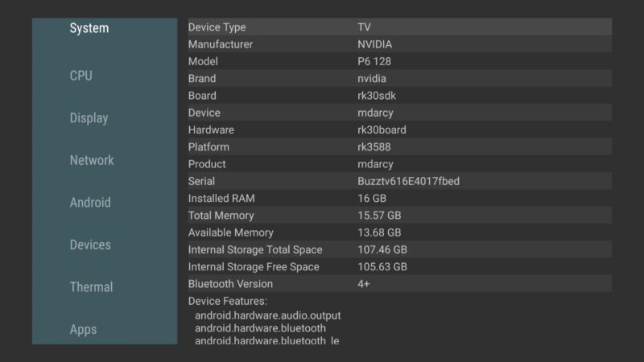Click the rk30board hardware value
The width and height of the screenshot is (644, 362).
[x=382, y=130]
